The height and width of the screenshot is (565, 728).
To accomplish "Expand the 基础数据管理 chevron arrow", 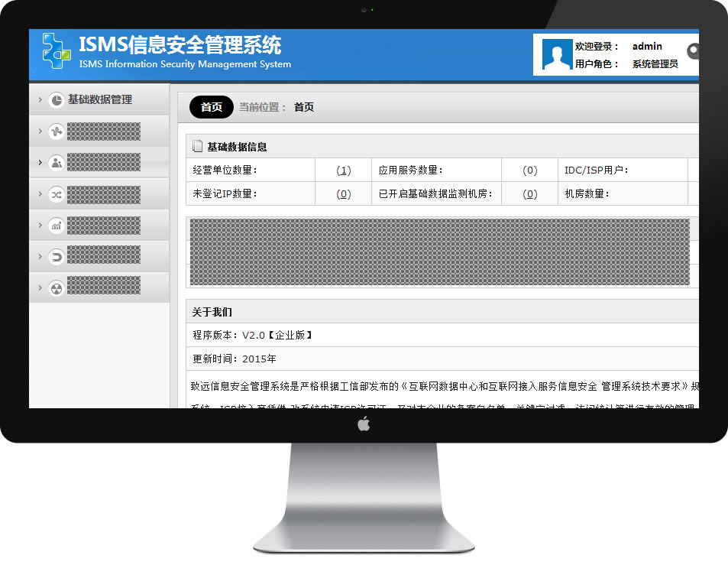I will 40,100.
